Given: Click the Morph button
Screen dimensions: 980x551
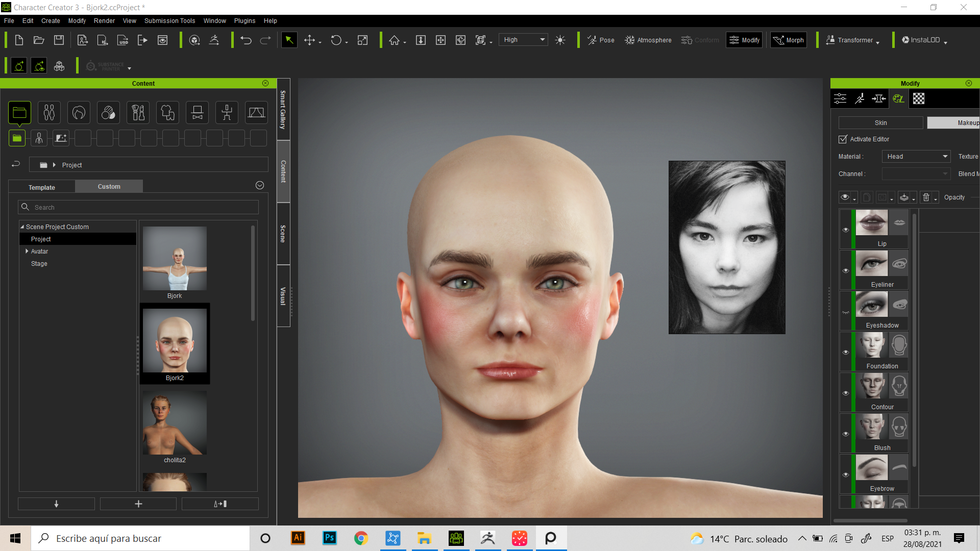Looking at the screenshot, I should point(789,40).
